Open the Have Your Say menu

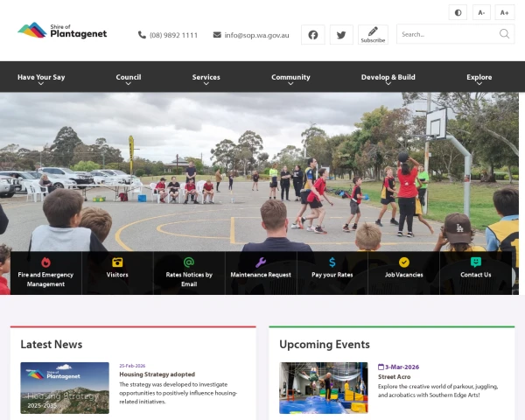pyautogui.click(x=41, y=77)
